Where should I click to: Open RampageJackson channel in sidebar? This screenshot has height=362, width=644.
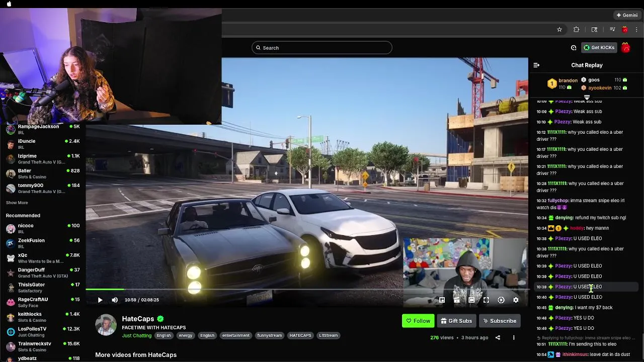[43, 129]
